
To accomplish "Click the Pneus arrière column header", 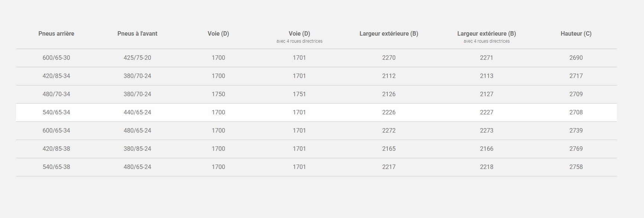I will [x=56, y=34].
